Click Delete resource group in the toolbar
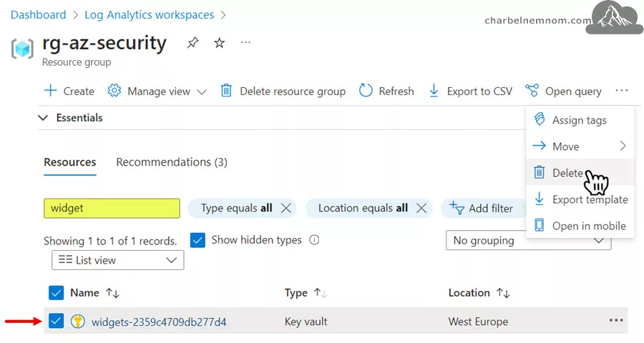The height and width of the screenshot is (343, 644). [283, 91]
